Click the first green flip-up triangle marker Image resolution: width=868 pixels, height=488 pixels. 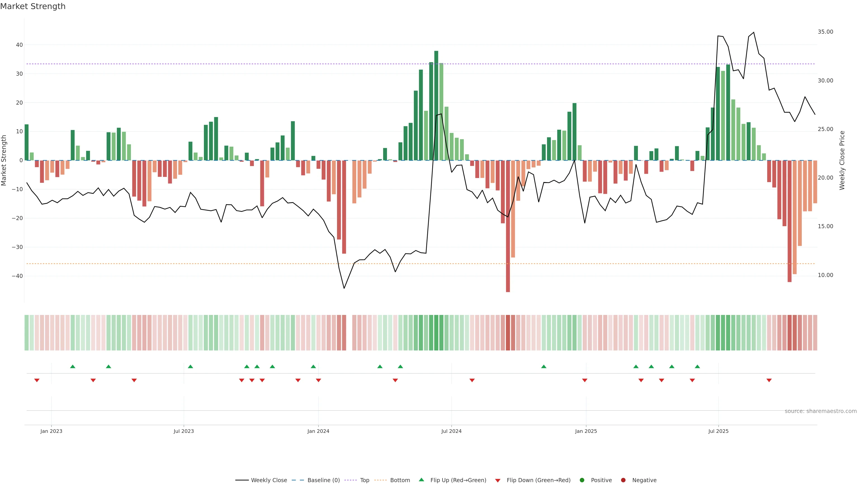73,366
